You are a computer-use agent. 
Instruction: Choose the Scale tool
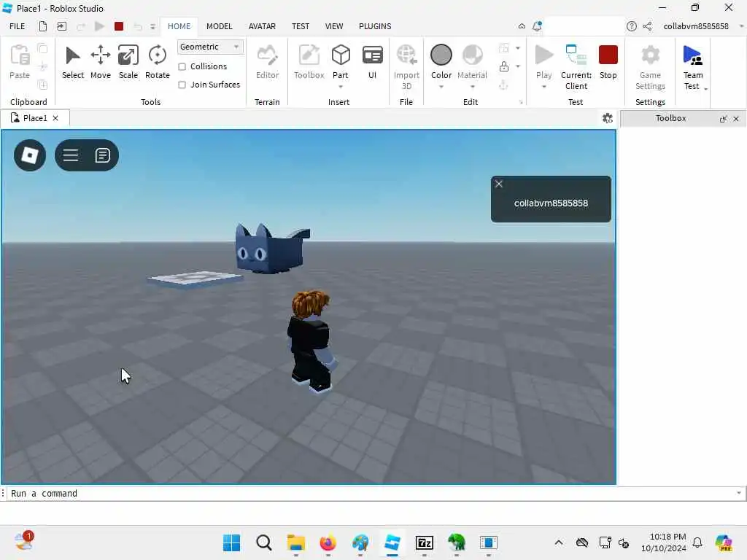(x=128, y=62)
